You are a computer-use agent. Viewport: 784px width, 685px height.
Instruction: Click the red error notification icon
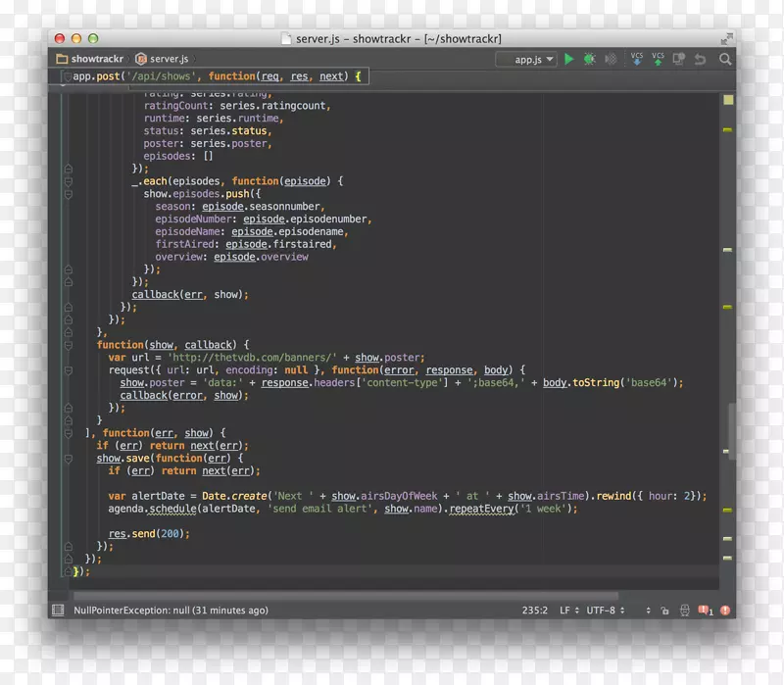pos(725,610)
